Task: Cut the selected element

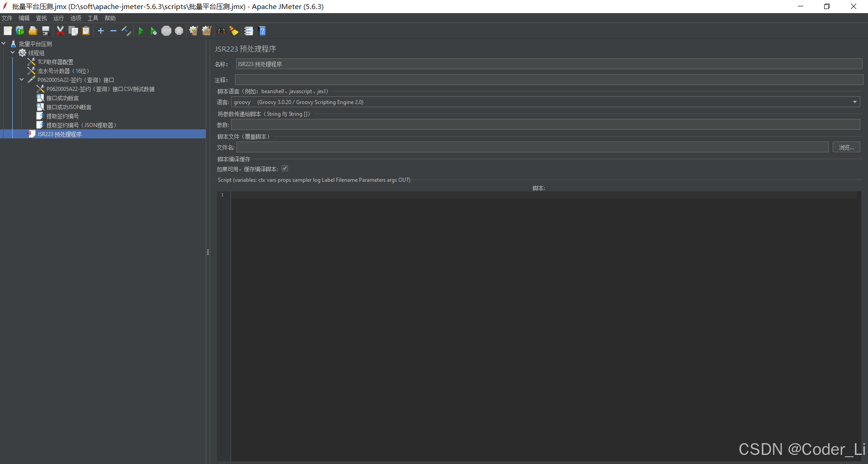Action: [60, 31]
